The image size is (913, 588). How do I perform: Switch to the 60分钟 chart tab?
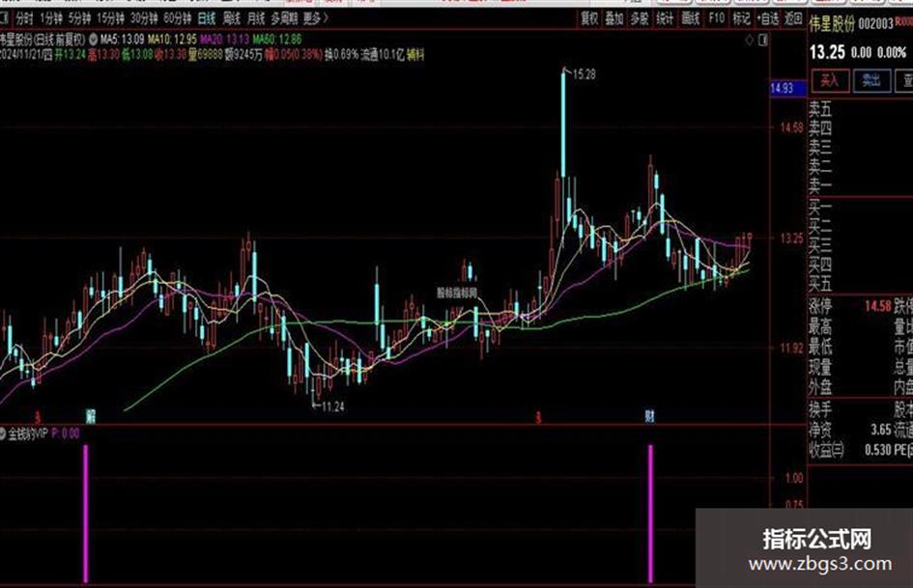tap(178, 18)
